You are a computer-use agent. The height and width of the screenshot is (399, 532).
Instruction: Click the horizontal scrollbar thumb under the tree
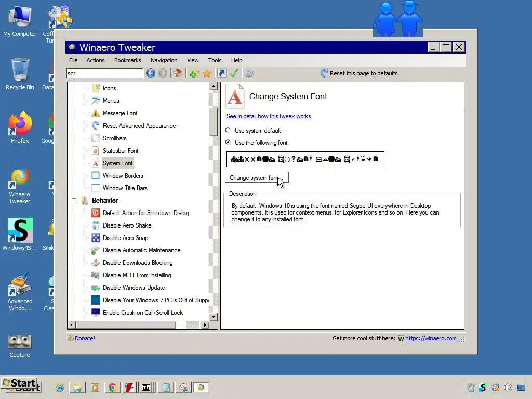click(126, 325)
